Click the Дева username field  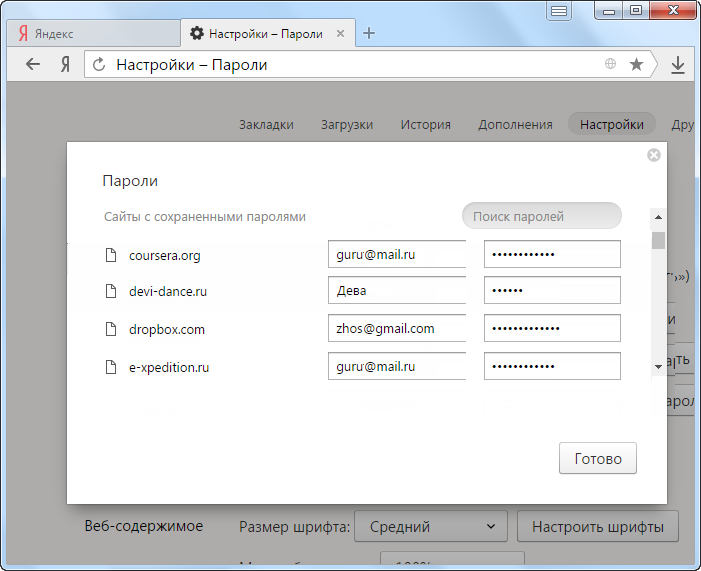coord(397,290)
